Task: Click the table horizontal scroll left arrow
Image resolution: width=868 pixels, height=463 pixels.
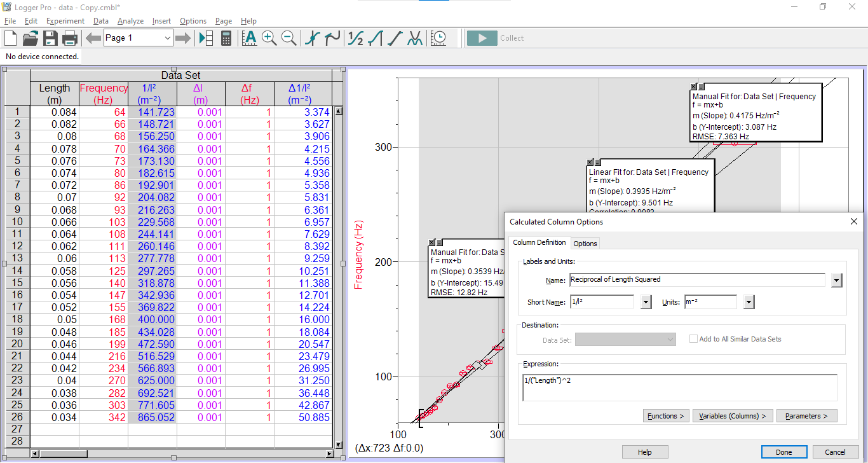Action: coord(34,453)
